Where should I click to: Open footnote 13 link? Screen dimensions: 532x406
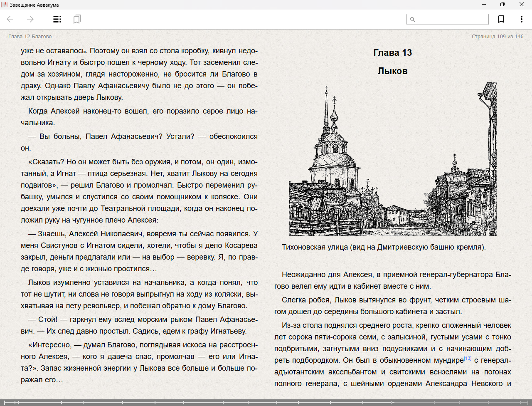click(468, 358)
